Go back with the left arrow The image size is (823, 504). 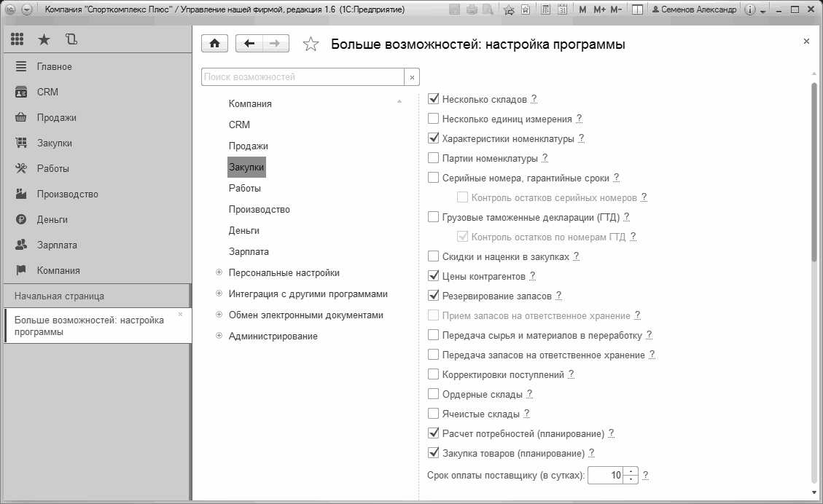(x=249, y=44)
